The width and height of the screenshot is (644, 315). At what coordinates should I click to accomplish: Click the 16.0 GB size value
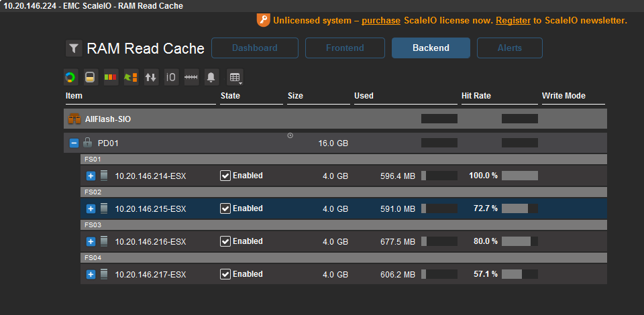[x=333, y=143]
